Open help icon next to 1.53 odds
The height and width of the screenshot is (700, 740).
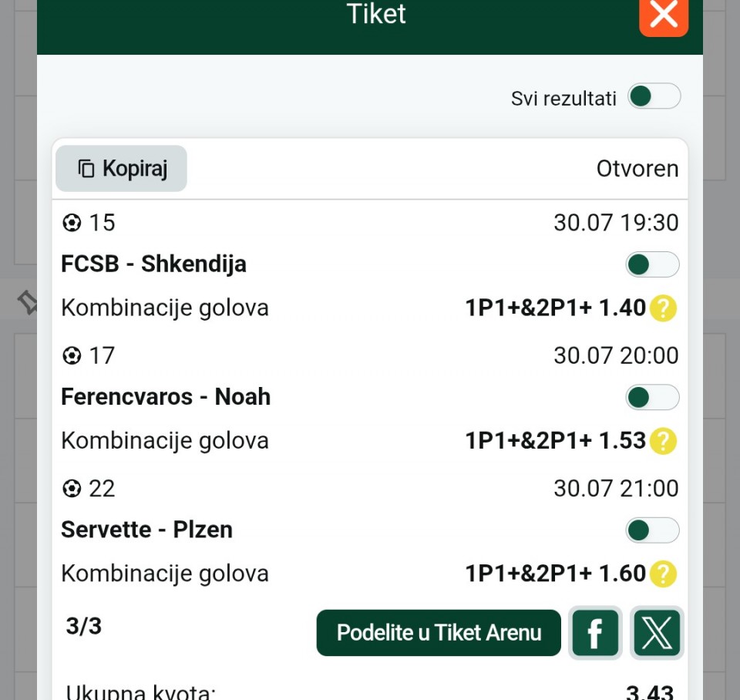point(663,441)
